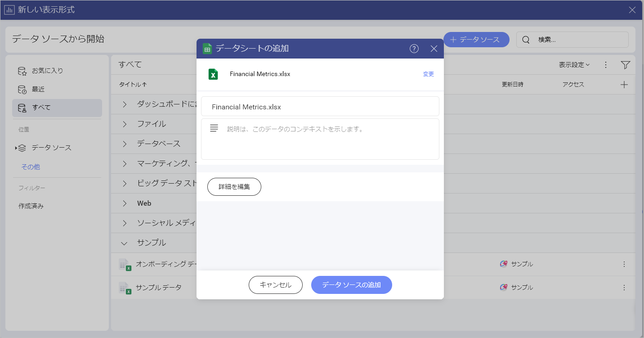
Task: Expand the データ ソース tree node
Action: pos(17,148)
